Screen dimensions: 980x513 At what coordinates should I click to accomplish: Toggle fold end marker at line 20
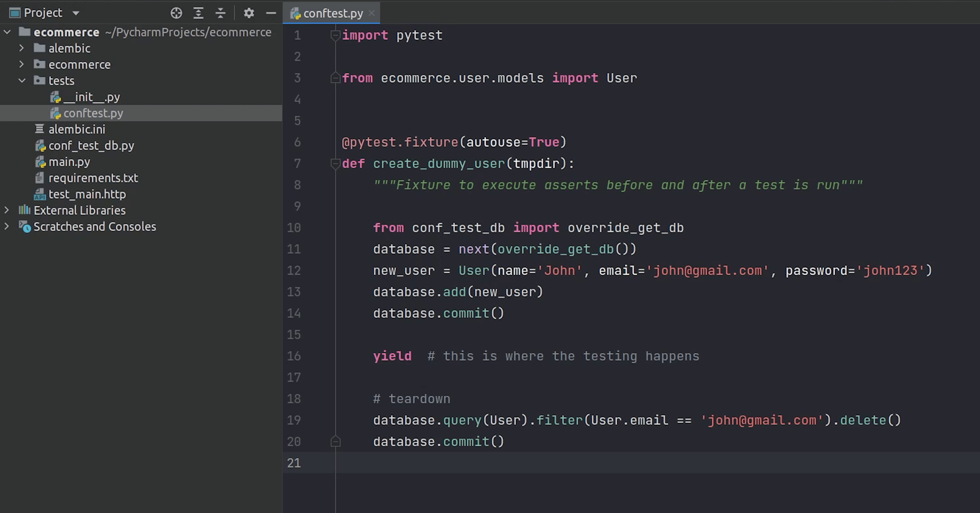pos(335,441)
